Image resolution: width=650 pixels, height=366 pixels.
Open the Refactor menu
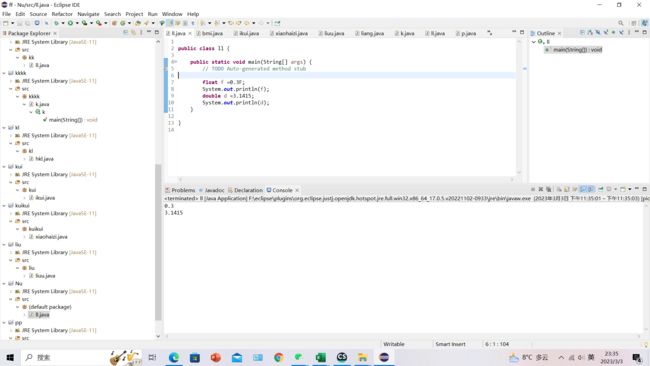62,14
